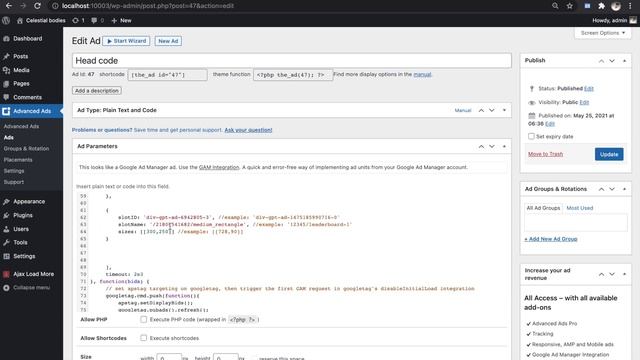Open Placements submenu item
Image resolution: width=640 pixels, height=360 pixels.
point(18,160)
